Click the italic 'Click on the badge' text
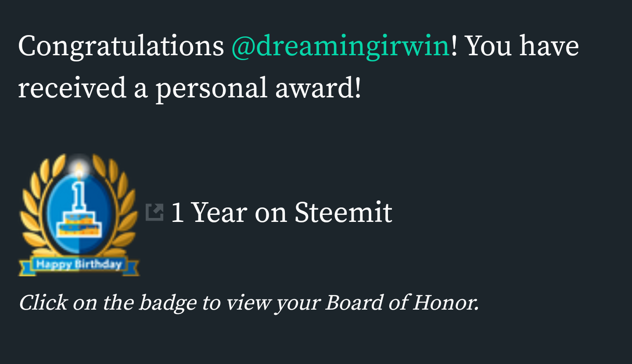The width and height of the screenshot is (632, 364). [108, 303]
